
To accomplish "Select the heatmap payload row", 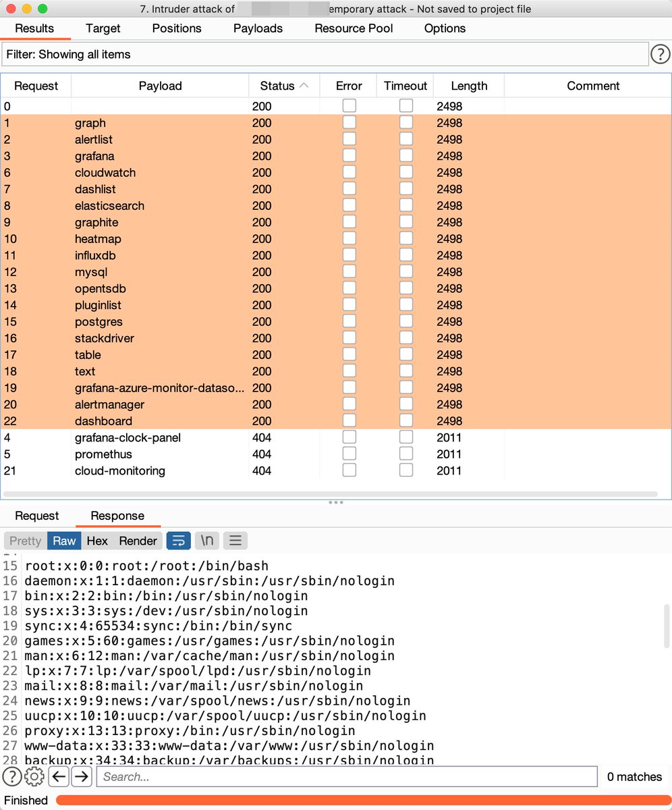I will point(336,238).
